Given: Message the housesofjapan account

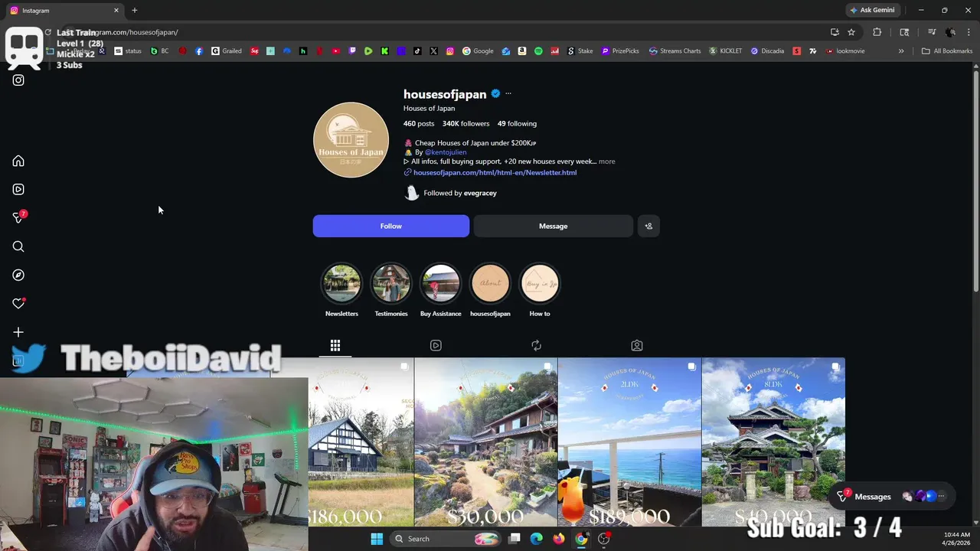Looking at the screenshot, I should point(553,226).
